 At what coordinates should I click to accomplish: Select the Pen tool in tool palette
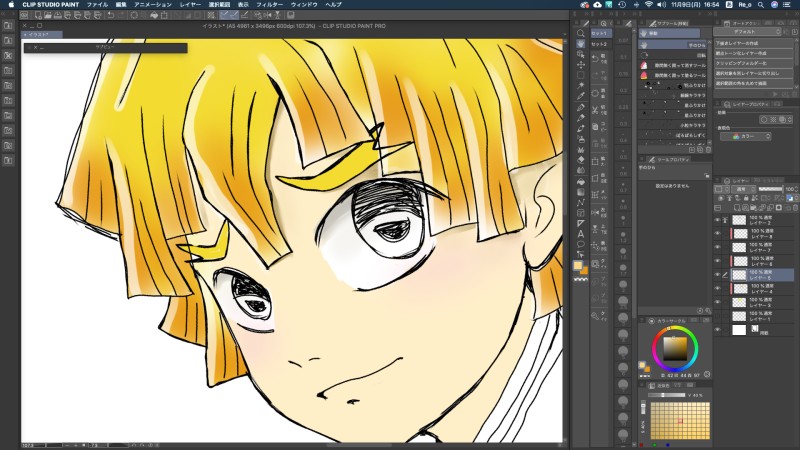coord(581,108)
